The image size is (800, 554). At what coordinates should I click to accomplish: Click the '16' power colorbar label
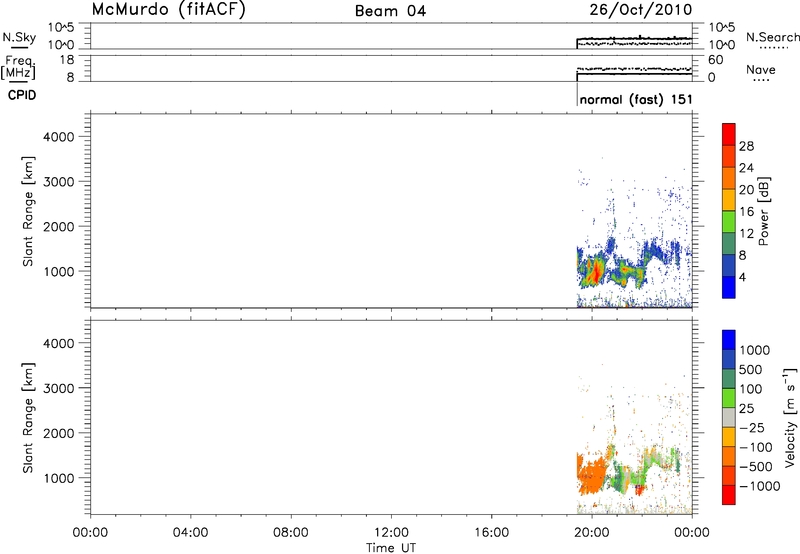click(x=746, y=212)
